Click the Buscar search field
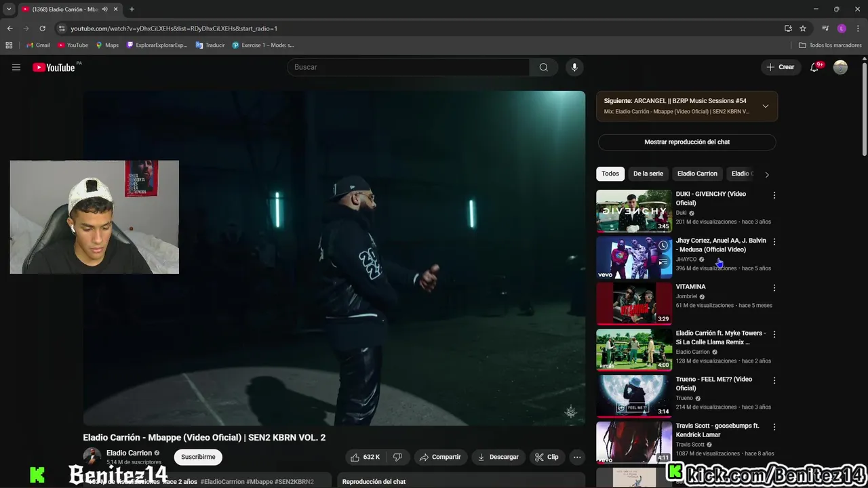The image size is (868, 488). 408,67
